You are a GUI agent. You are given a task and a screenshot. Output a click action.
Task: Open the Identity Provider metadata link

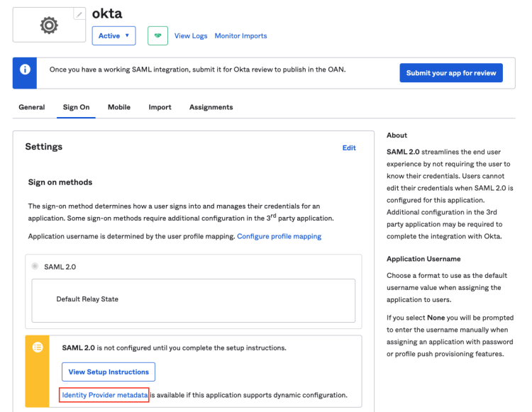tap(104, 395)
